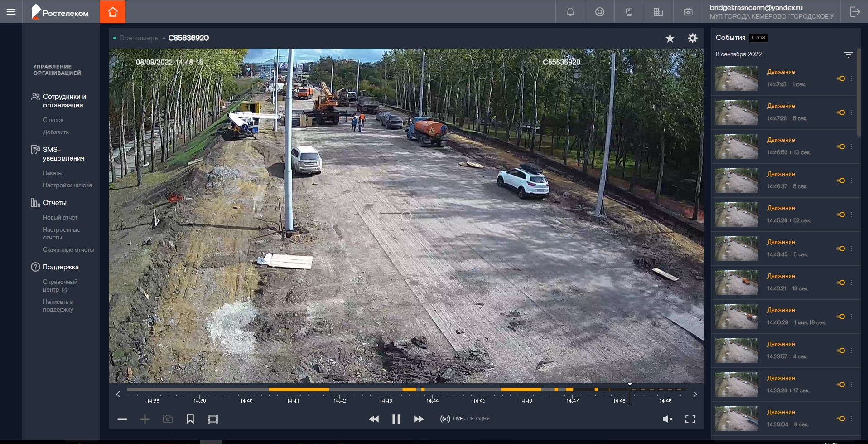Add a bookmark on timeline
Image resolution: width=868 pixels, height=444 pixels.
(x=190, y=419)
